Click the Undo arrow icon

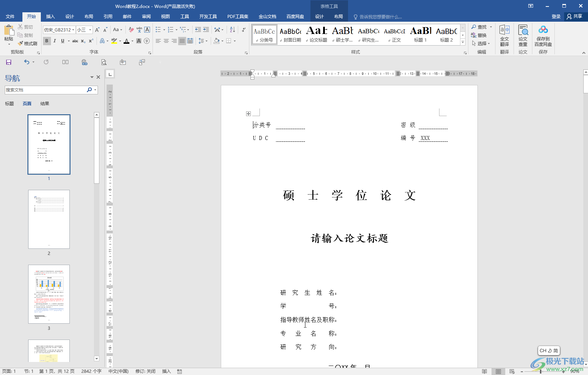(27, 62)
